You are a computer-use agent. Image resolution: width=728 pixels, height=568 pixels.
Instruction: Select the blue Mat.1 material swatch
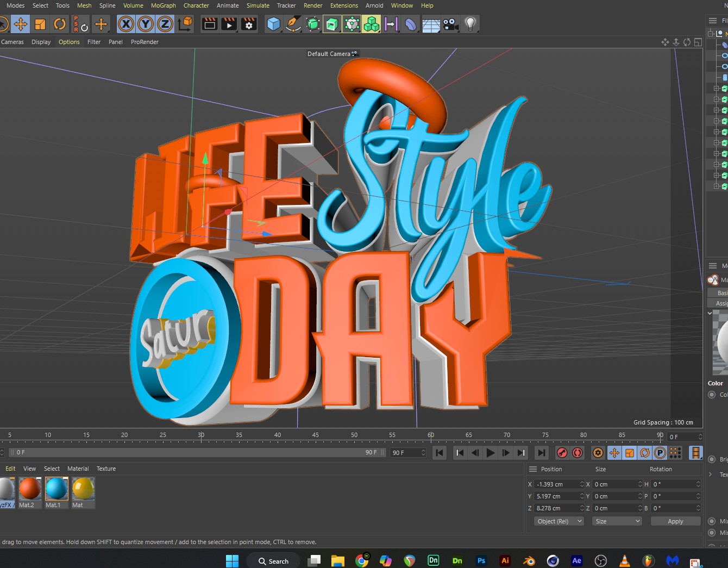pos(57,489)
